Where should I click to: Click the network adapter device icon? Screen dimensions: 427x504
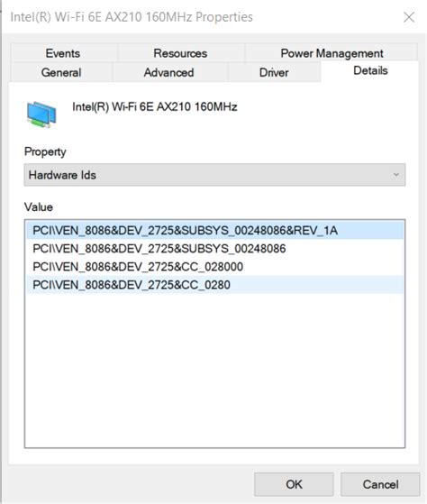41,115
